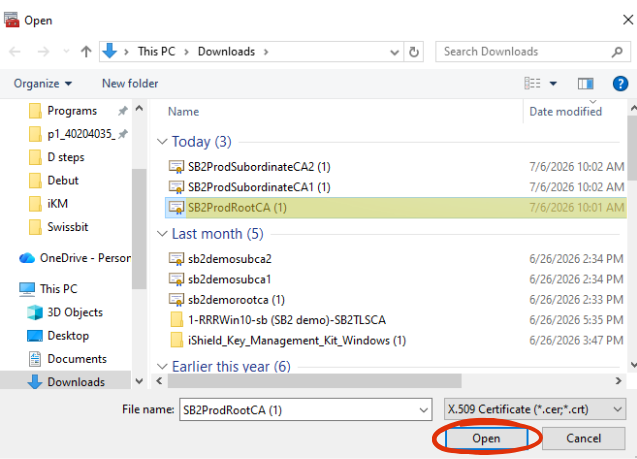This screenshot has width=637, height=459.
Task: Toggle the preview pane icon
Action: (585, 84)
